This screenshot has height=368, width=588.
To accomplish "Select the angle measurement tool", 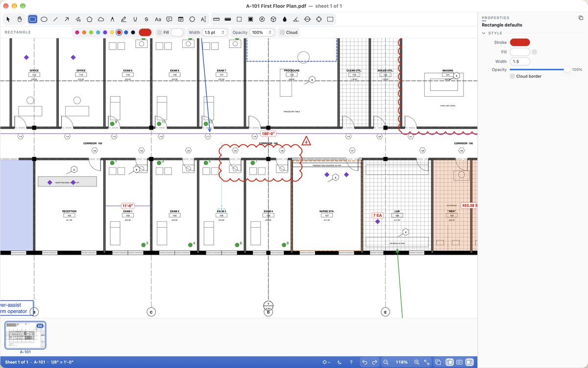I will [x=296, y=19].
